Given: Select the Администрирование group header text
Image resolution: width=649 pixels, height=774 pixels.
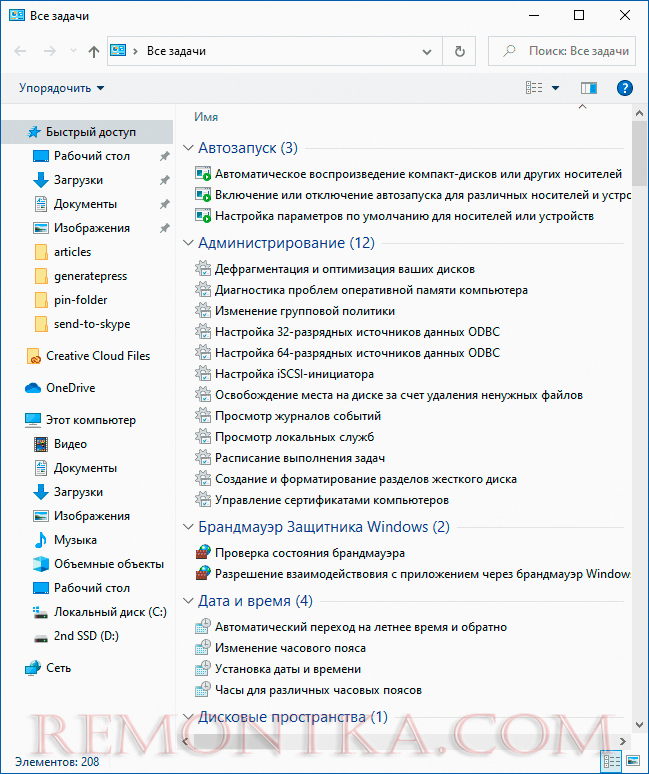Looking at the screenshot, I should 286,243.
